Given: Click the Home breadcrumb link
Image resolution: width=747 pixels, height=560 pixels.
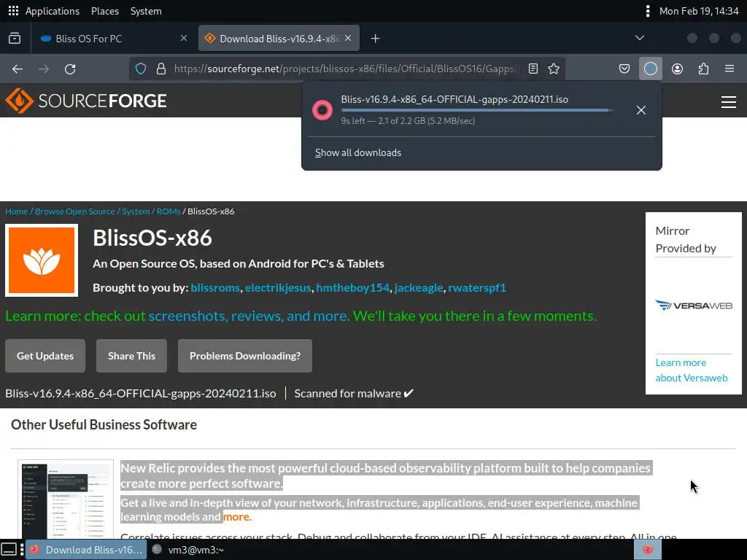Looking at the screenshot, I should [17, 211].
